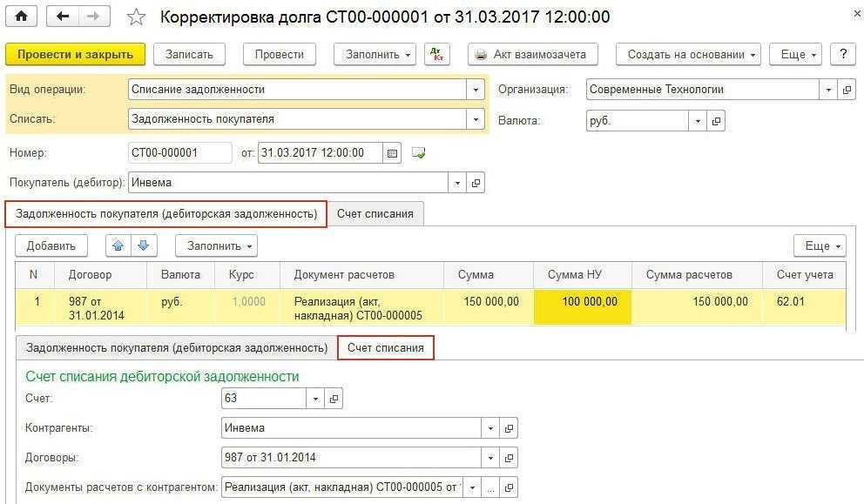Viewport: 864px width, 504px height.
Task: Expand Договоры dropdown
Action: point(489,458)
